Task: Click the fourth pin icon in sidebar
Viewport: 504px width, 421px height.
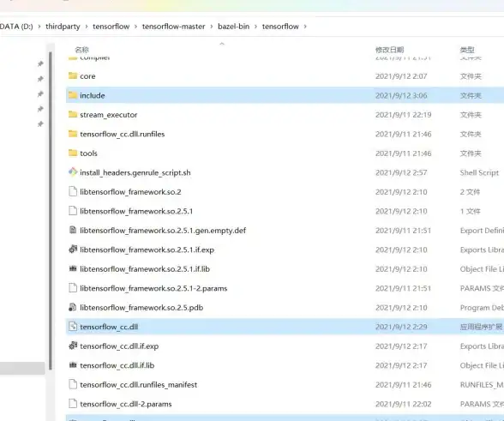Action: [x=40, y=109]
